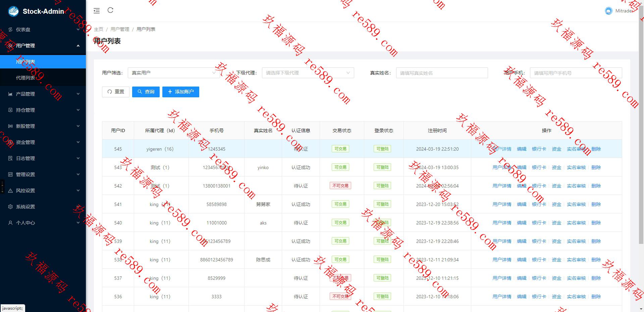Open 用户详情 for user 542
Screen dimensions: 644x312
(502, 186)
